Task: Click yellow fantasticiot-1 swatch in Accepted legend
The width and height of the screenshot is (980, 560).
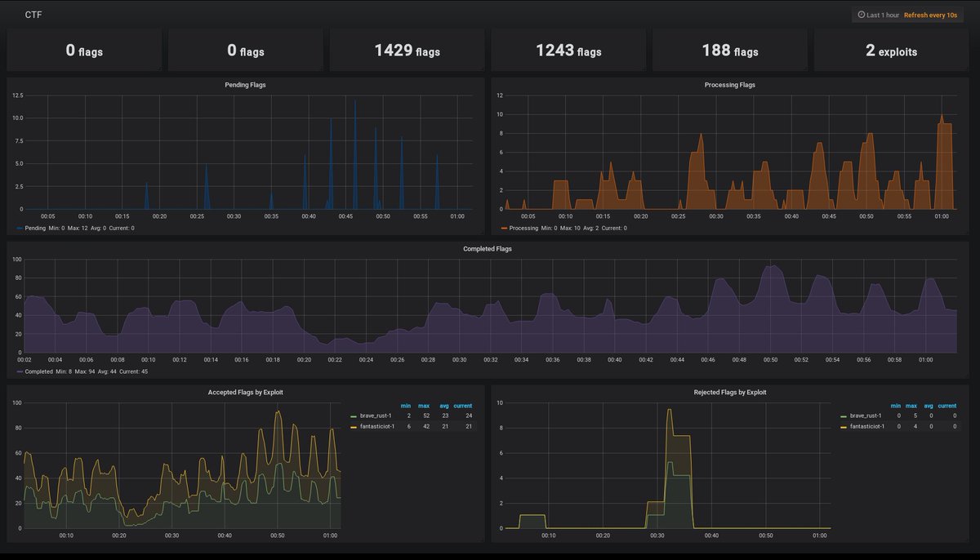Action: click(354, 427)
